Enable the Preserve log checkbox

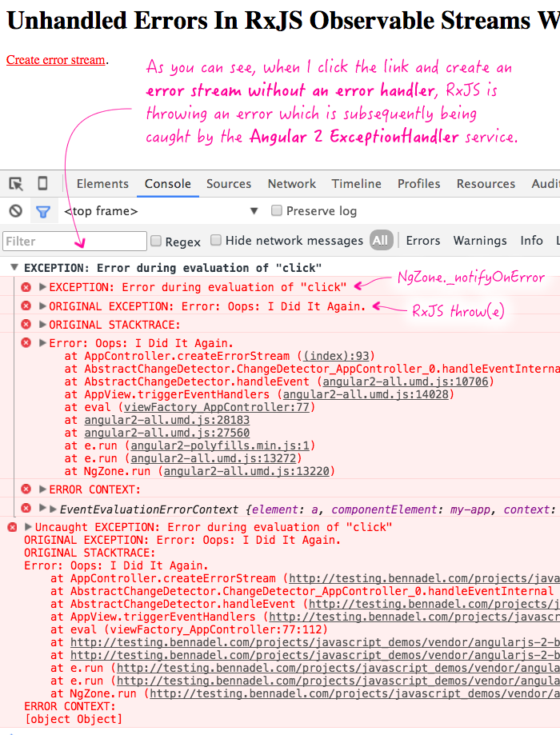[x=277, y=210]
